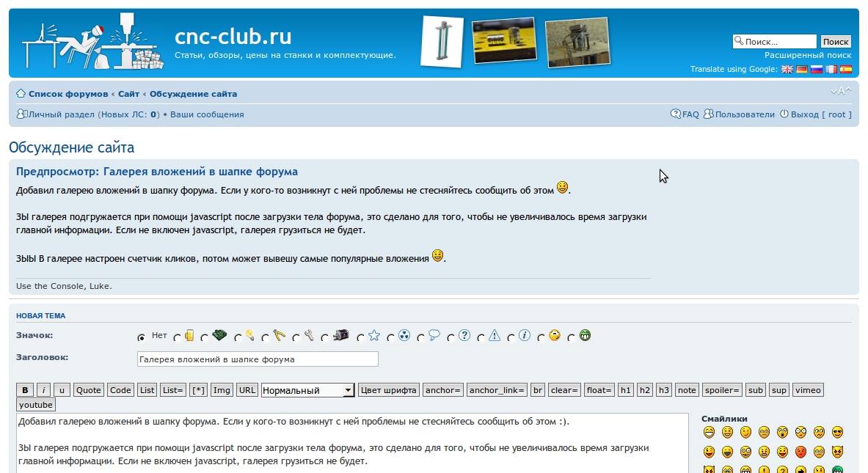Click the UK flag translate icon
This screenshot has height=473, width=868.
[787, 69]
